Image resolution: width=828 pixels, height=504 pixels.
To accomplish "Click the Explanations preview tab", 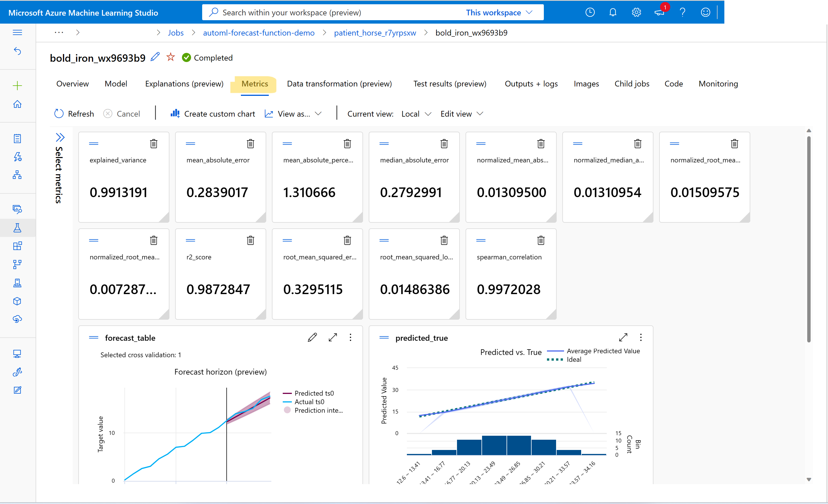I will [x=185, y=83].
